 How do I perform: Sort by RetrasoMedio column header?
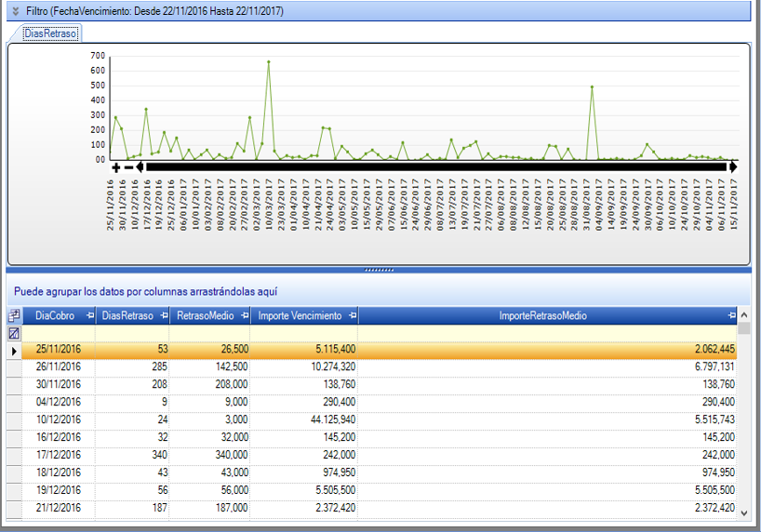tap(206, 316)
